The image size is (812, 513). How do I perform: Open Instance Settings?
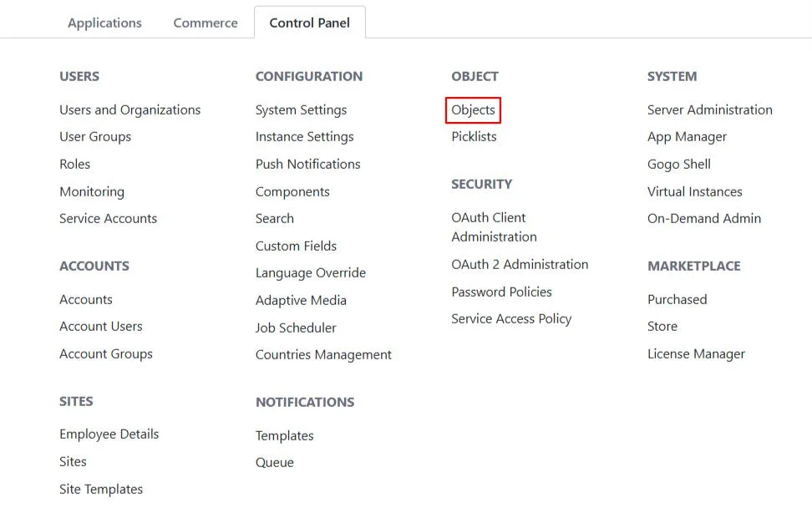(x=304, y=136)
